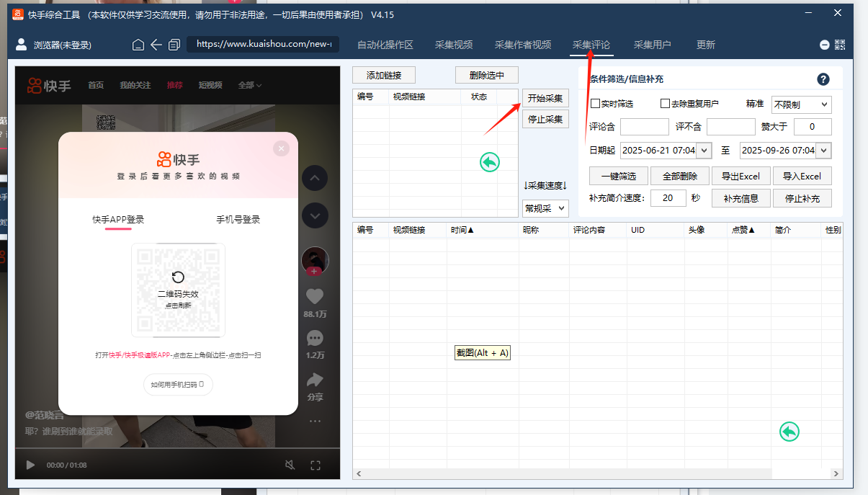The image size is (868, 495).
Task: Unmute the video with the speaker icon
Action: [290, 465]
